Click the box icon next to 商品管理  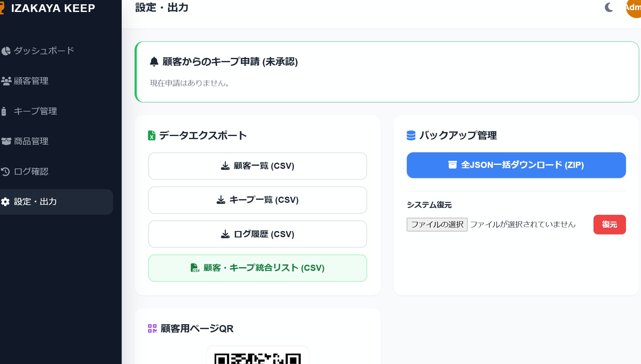(6, 141)
